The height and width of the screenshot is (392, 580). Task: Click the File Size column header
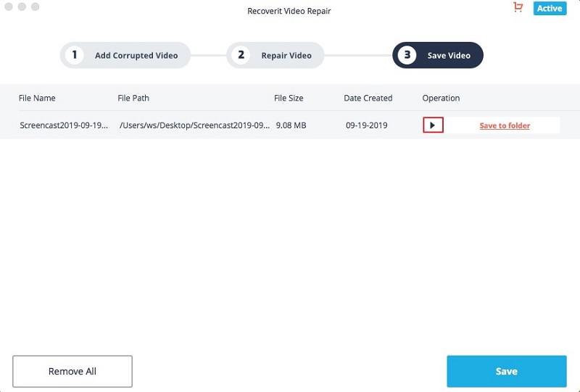click(x=289, y=98)
